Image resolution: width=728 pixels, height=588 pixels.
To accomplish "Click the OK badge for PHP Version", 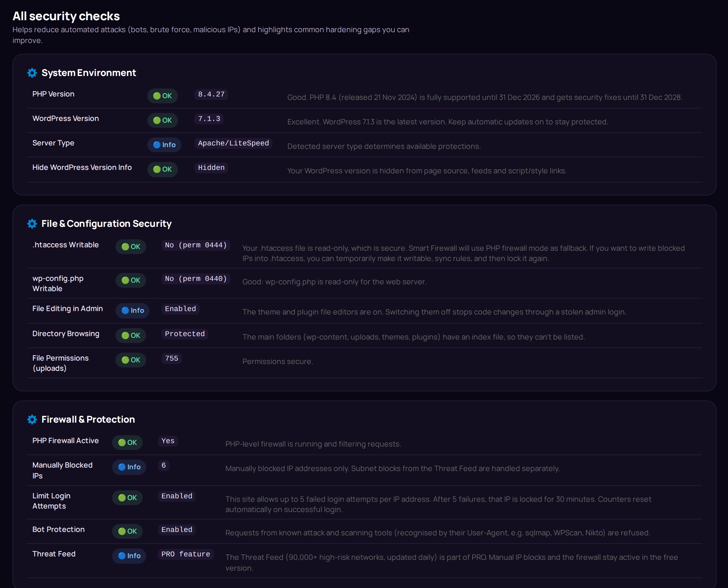I will 162,96.
